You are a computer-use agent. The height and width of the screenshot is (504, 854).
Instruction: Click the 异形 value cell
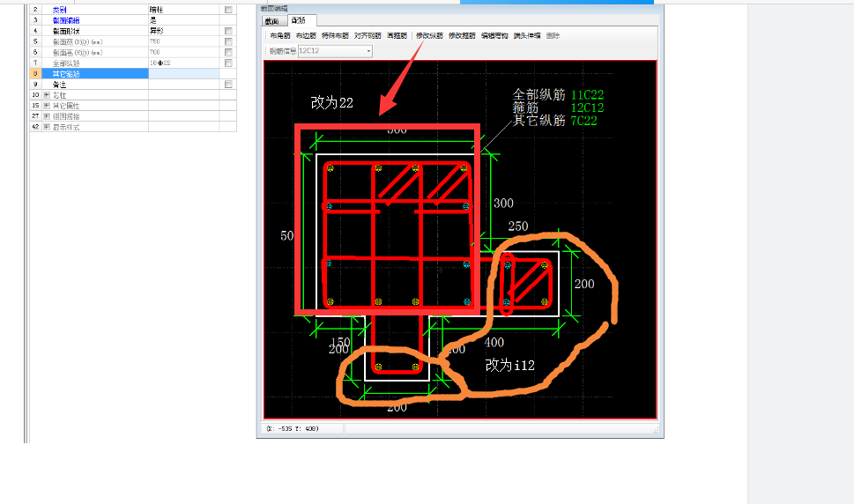point(183,31)
